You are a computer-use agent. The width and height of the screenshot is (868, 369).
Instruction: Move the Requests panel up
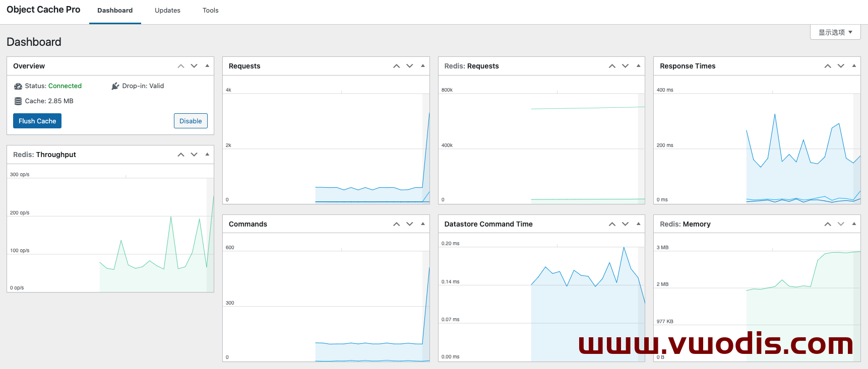click(x=397, y=66)
